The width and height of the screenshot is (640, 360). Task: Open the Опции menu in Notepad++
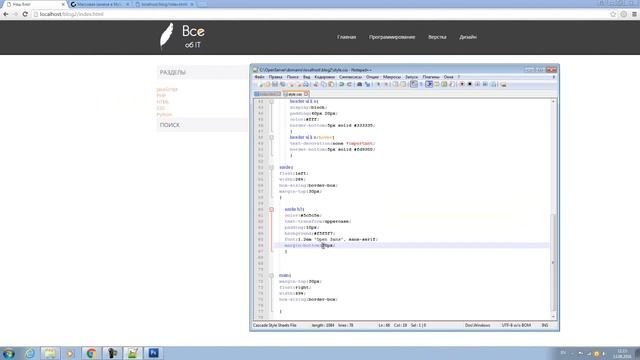(x=372, y=77)
